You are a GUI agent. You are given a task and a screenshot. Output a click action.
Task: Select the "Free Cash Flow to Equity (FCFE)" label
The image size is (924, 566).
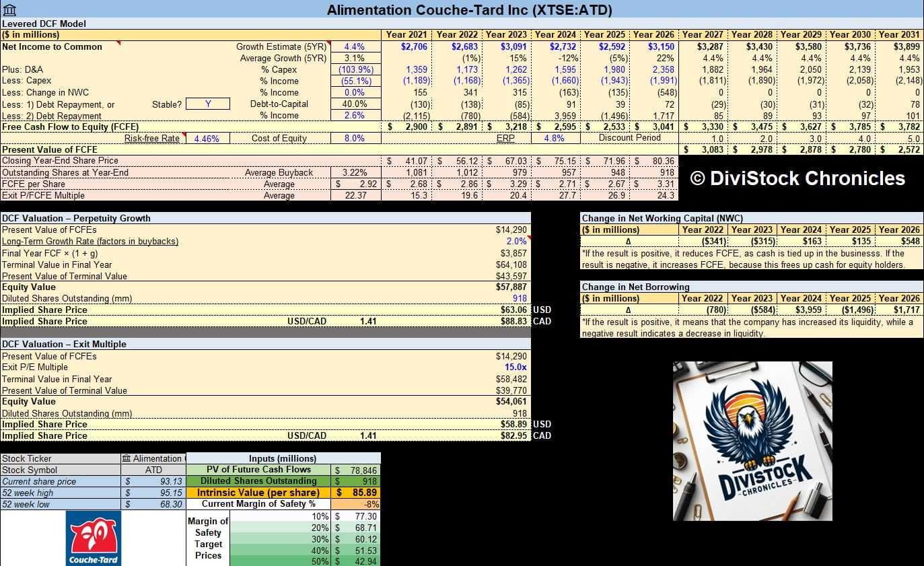(x=70, y=127)
